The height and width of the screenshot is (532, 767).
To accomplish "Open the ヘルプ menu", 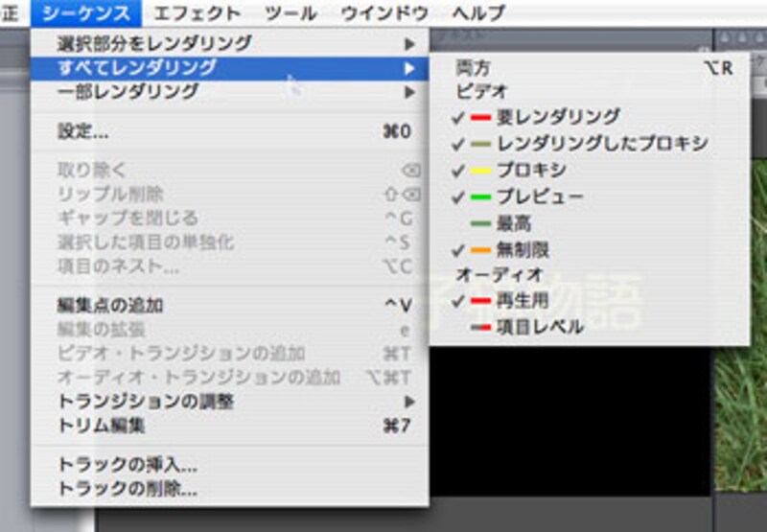I will point(477,13).
